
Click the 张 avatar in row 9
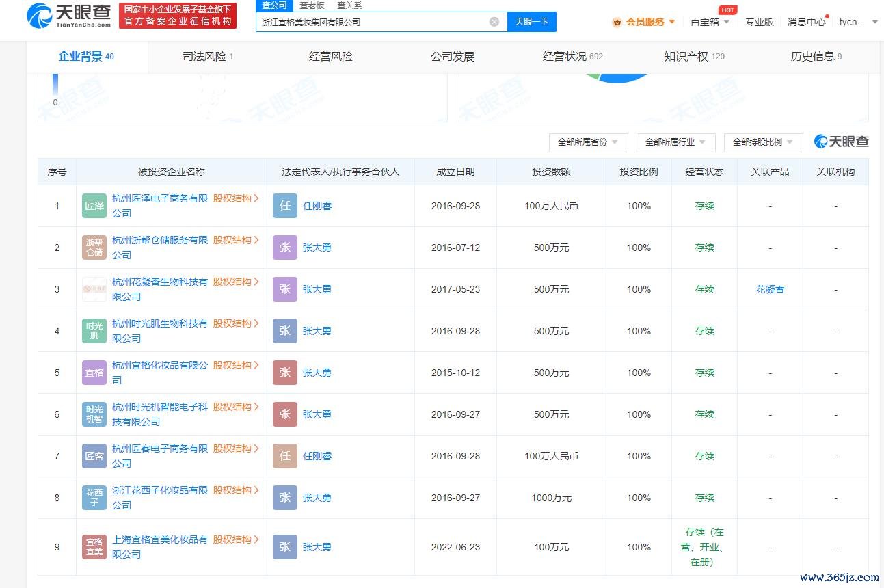[285, 547]
